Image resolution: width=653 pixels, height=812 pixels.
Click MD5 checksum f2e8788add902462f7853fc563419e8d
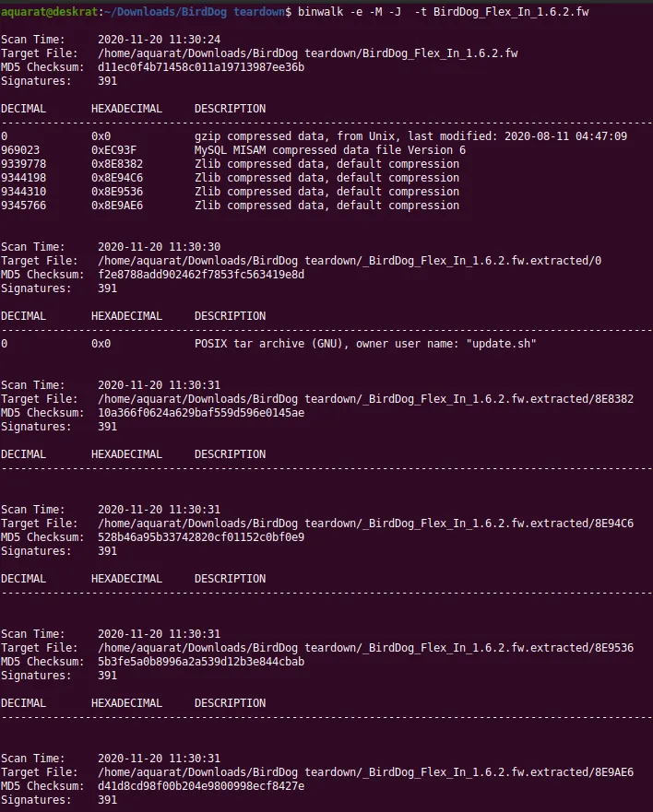(x=201, y=275)
